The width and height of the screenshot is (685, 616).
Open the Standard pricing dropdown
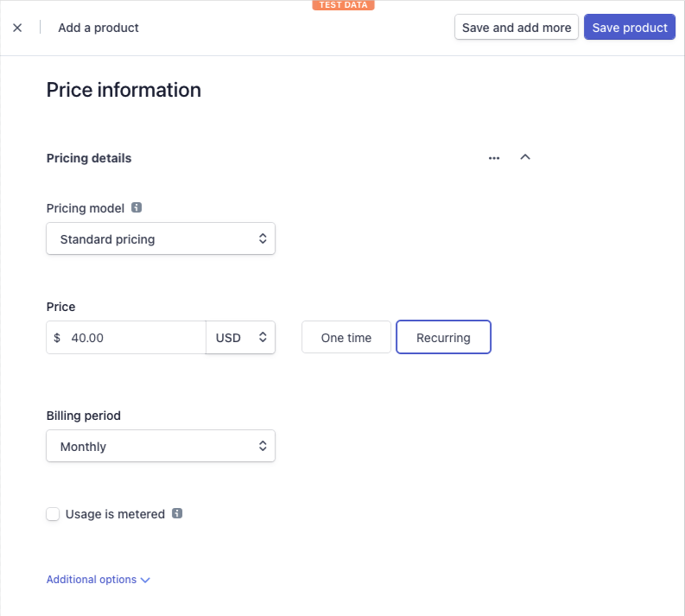pyautogui.click(x=161, y=238)
